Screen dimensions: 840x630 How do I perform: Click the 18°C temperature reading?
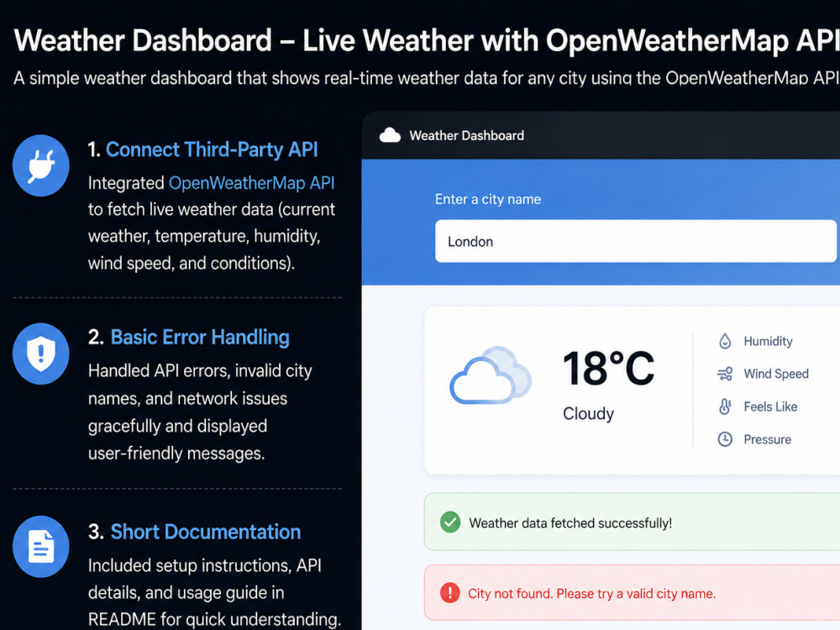[608, 369]
